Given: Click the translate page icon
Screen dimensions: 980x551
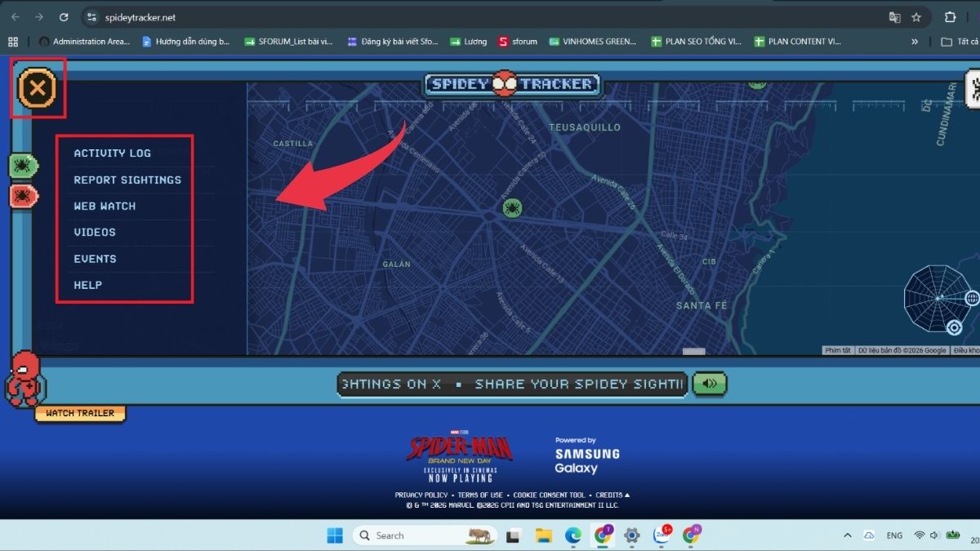Looking at the screenshot, I should [894, 17].
